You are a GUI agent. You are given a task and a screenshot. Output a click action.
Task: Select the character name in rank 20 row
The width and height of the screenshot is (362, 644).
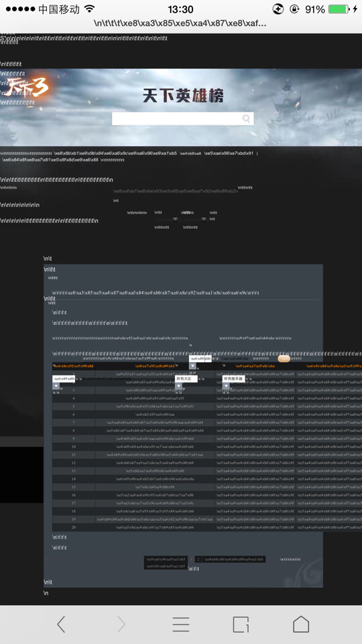(155, 527)
